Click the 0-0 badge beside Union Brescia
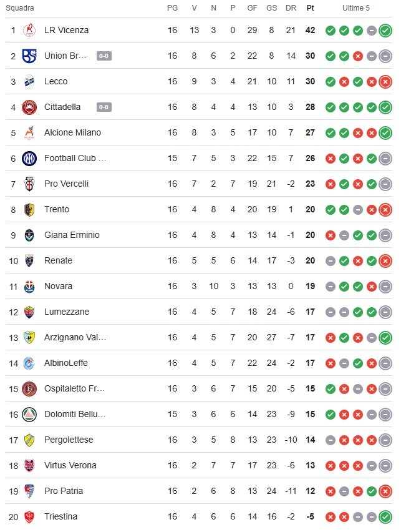401x532 pixels. pos(104,56)
